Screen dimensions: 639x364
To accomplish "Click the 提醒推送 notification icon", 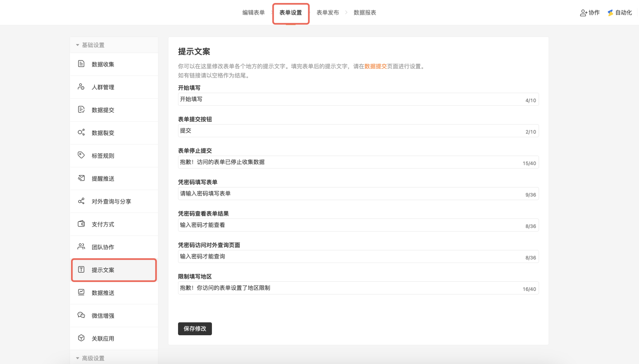I will pyautogui.click(x=81, y=178).
